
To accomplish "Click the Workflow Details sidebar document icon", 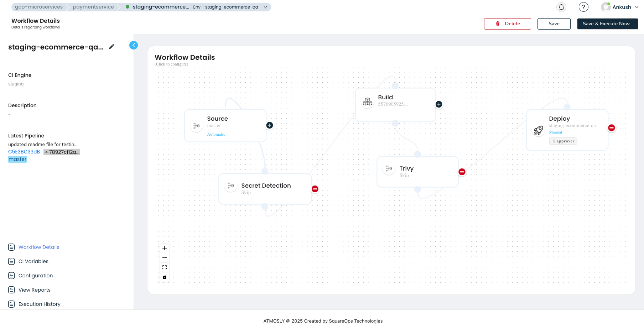I will [11, 247].
